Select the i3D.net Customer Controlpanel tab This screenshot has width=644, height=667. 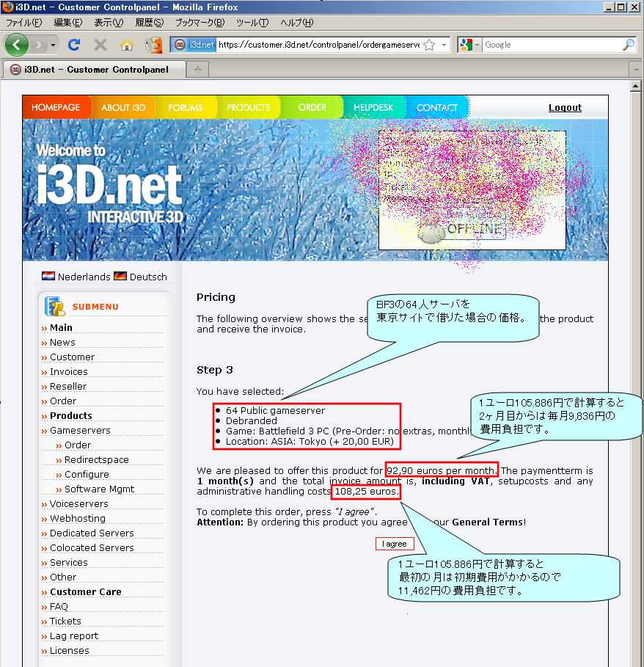pyautogui.click(x=93, y=69)
